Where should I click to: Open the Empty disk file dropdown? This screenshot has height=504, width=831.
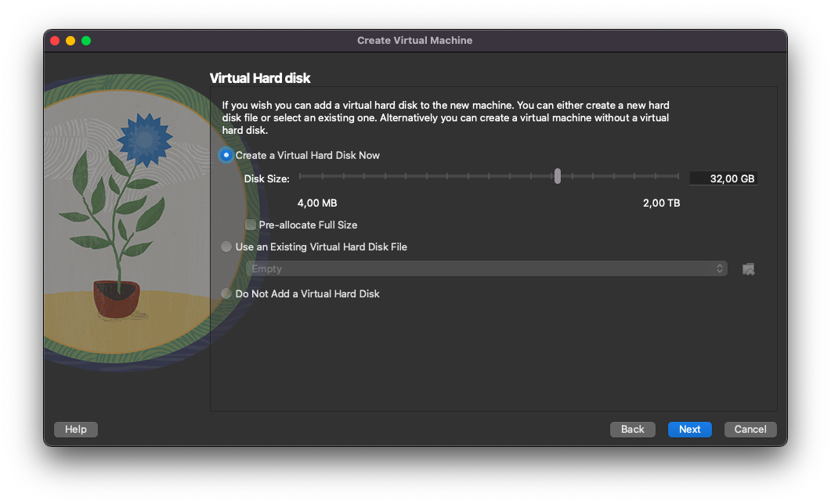pyautogui.click(x=486, y=268)
